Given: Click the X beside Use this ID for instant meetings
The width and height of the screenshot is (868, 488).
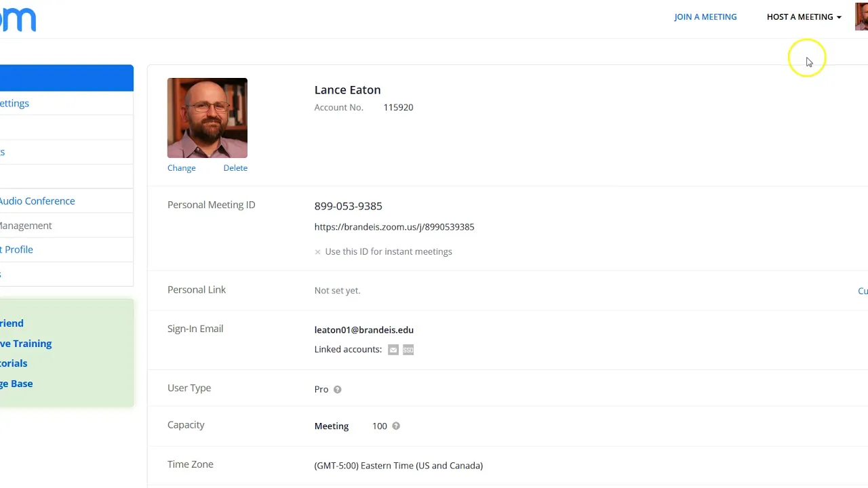Looking at the screenshot, I should coord(317,252).
